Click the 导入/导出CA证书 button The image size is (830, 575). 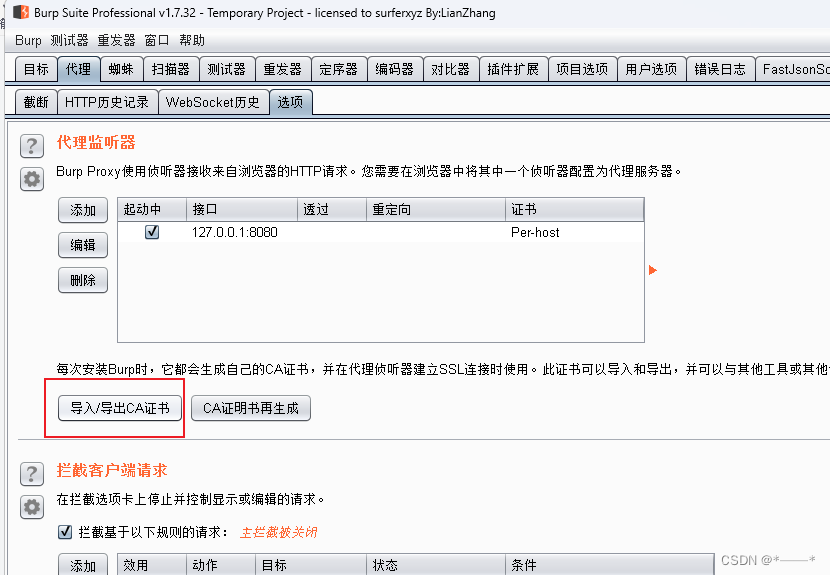coord(120,408)
